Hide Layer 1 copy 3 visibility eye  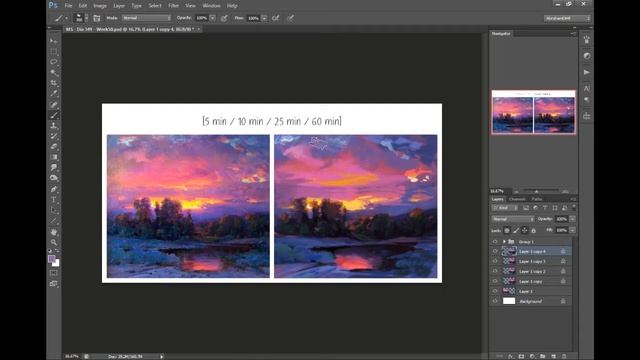495,261
